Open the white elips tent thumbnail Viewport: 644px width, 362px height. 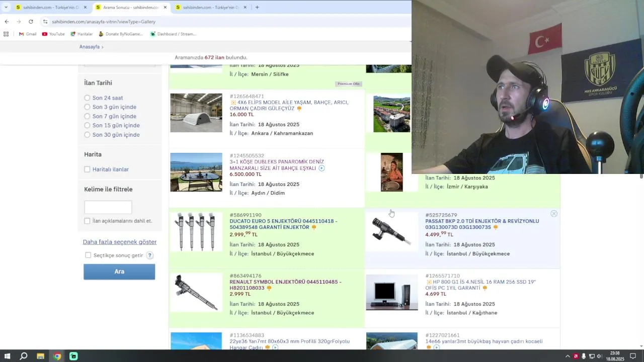click(196, 113)
